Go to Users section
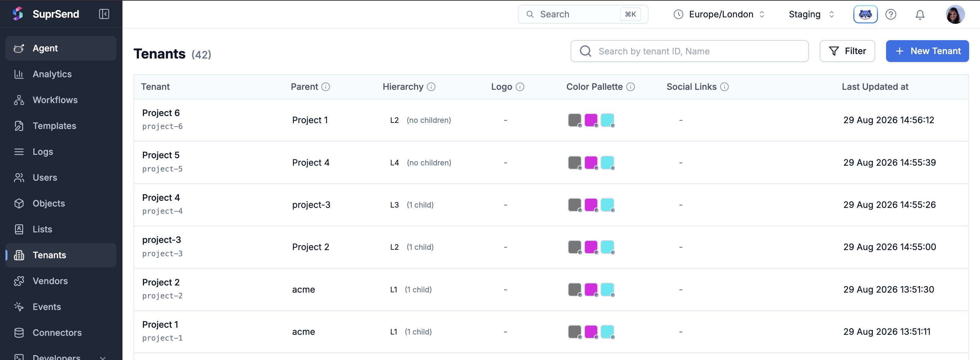980x360 pixels. pyautogui.click(x=61, y=177)
